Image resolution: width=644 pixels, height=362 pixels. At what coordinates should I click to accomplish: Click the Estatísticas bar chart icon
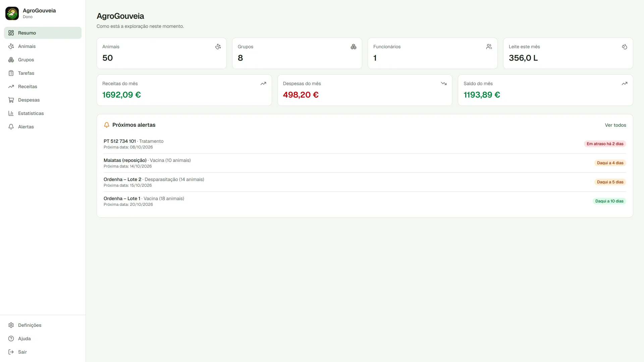click(x=11, y=113)
